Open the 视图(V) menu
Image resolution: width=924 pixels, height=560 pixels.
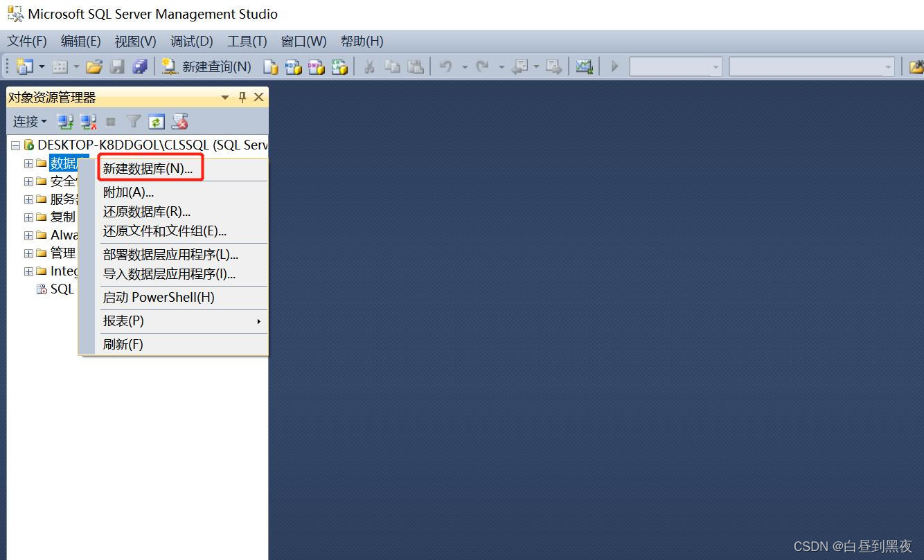(x=135, y=41)
